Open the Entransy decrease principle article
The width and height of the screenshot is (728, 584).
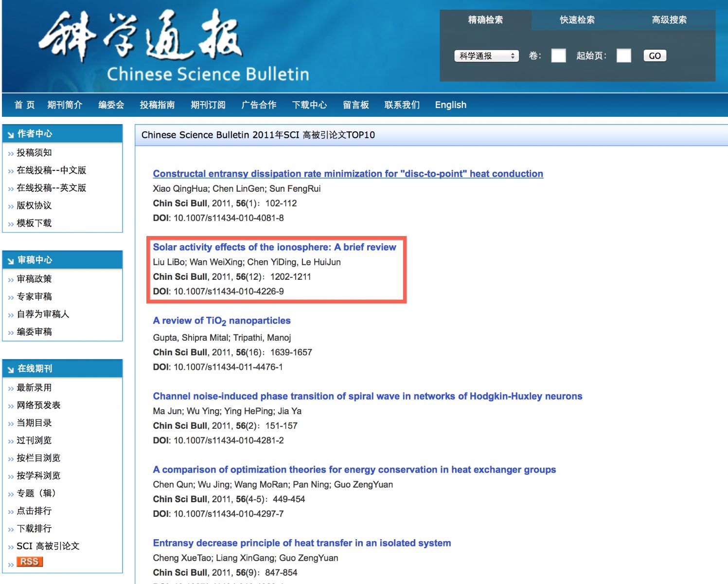click(x=302, y=543)
